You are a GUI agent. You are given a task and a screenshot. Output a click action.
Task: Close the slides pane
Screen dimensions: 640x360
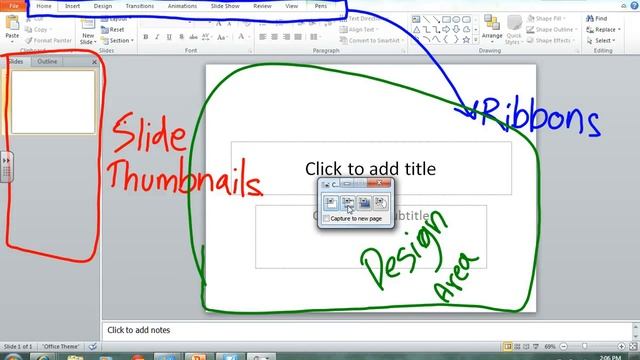[94, 62]
